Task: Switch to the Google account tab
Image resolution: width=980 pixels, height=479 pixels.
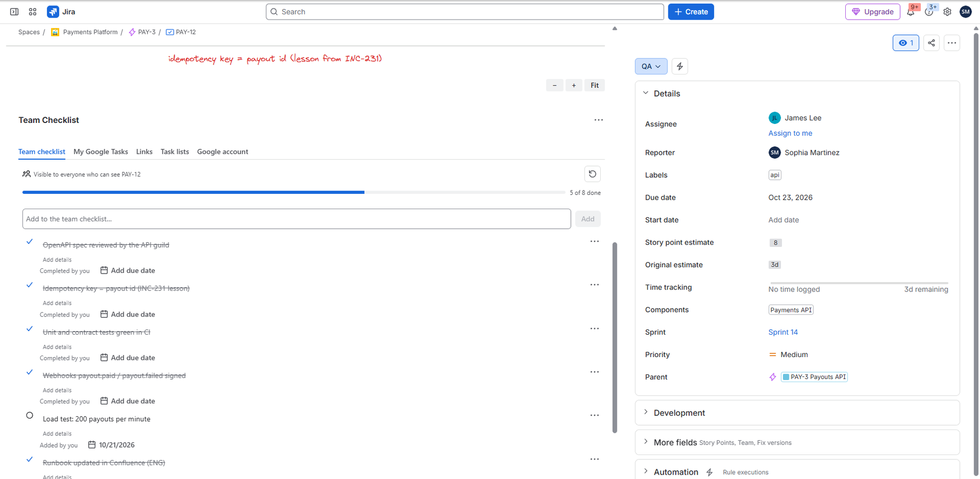Action: (x=223, y=152)
